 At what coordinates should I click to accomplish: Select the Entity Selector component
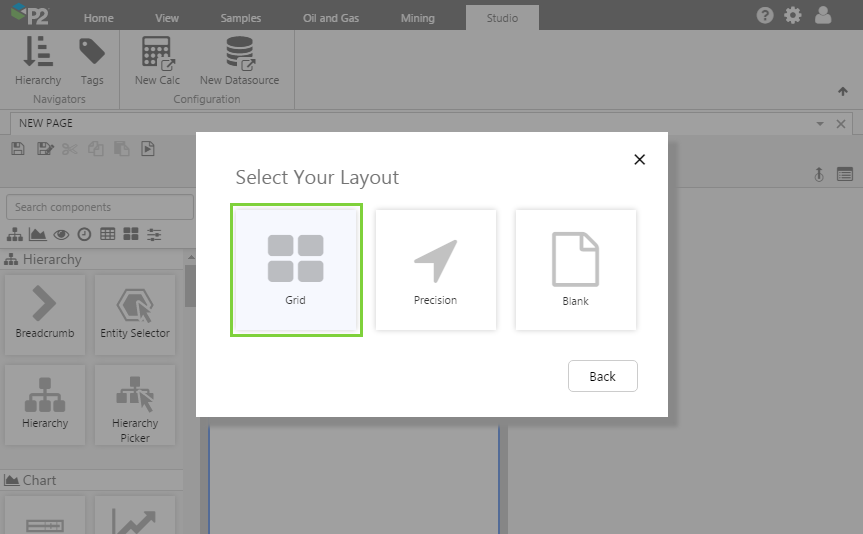[x=135, y=315]
